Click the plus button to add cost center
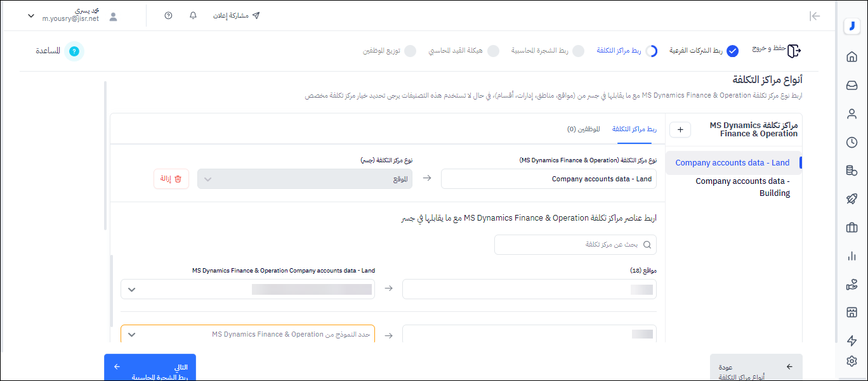Viewport: 868px width, 381px height. pyautogui.click(x=680, y=129)
